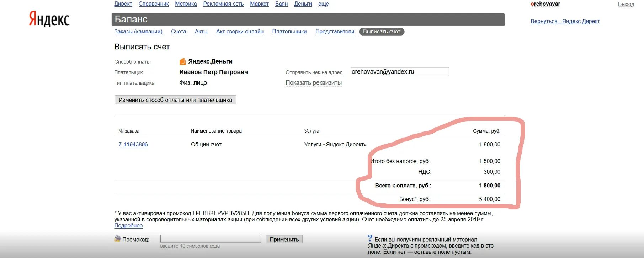
Task: Click the № заказа column header
Action: tap(129, 131)
